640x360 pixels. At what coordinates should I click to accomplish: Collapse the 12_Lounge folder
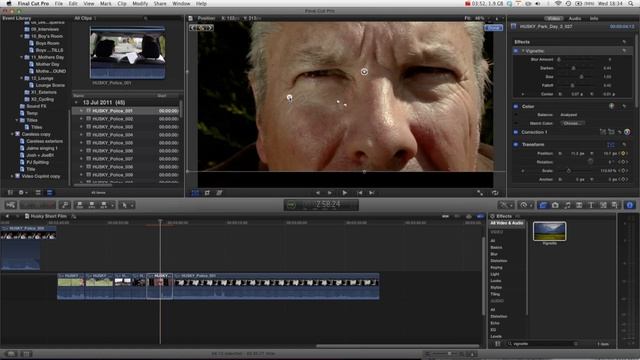[22, 78]
